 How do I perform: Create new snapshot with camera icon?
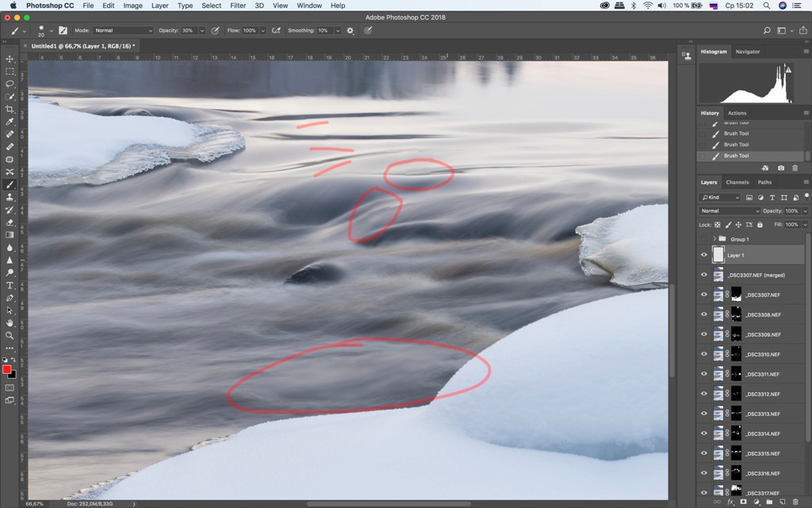click(781, 168)
